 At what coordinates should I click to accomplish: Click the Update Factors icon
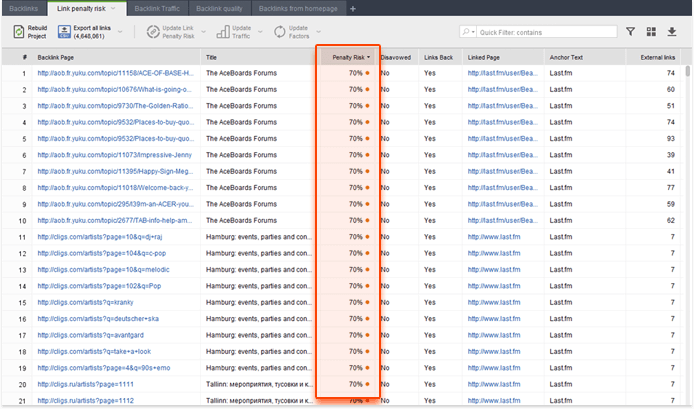point(277,32)
